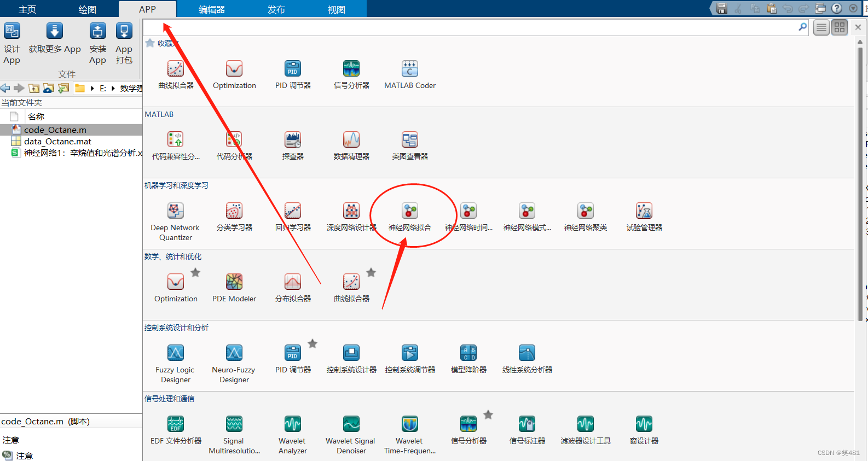The height and width of the screenshot is (461, 868).
Task: Open the quick access toolbar dropdown arrow
Action: [853, 8]
